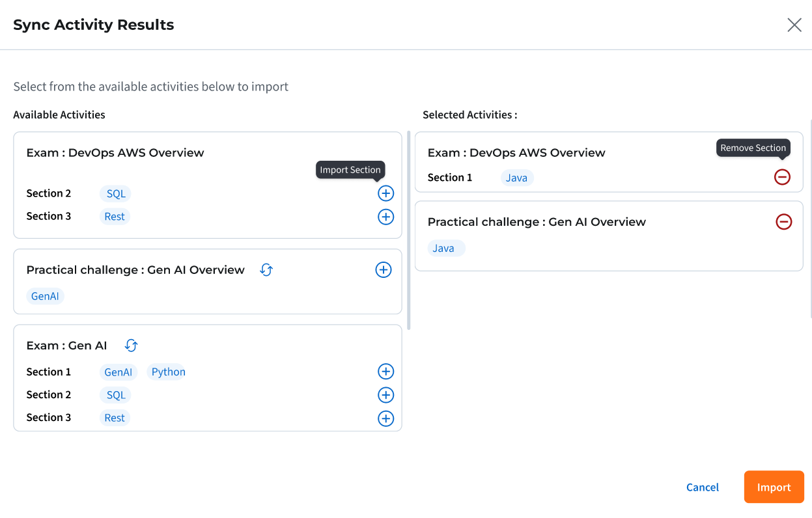Viewport: 812px width, 518px height.
Task: Import Section 2 SQL of DevOps AWS exam
Action: [x=385, y=193]
